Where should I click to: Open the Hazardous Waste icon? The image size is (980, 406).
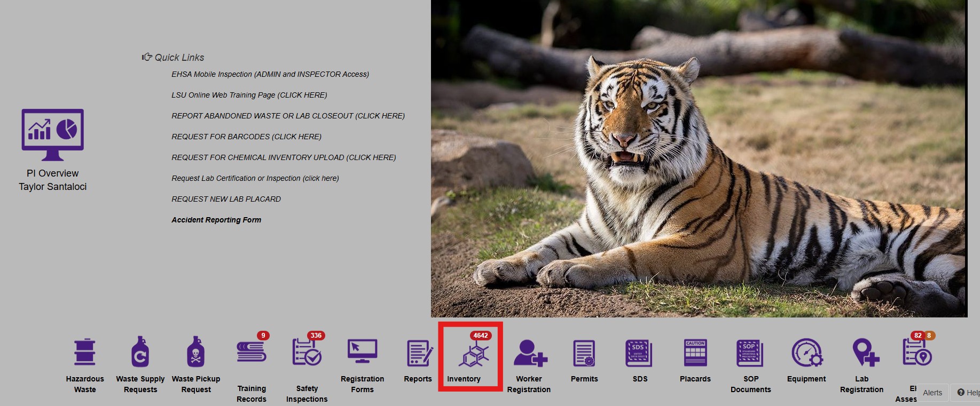[x=85, y=353]
